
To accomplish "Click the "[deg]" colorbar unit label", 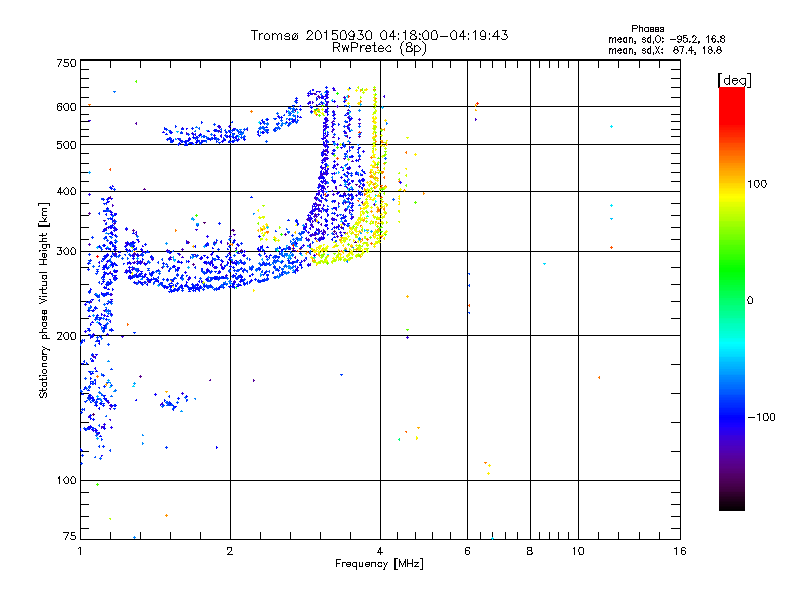I will [x=734, y=80].
